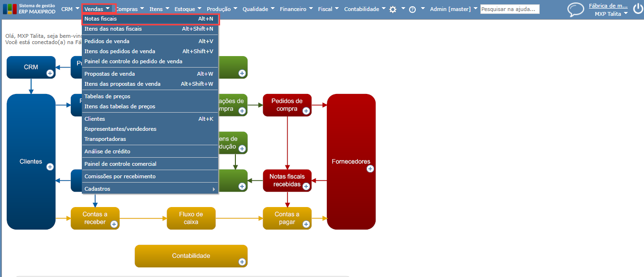
Task: Select Clientes menu entry
Action: point(150,119)
